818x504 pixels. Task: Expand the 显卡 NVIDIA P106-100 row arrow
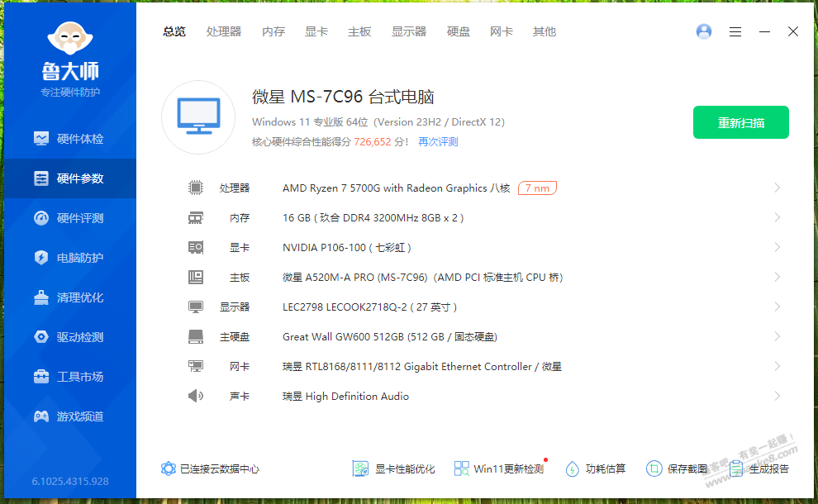click(x=777, y=248)
